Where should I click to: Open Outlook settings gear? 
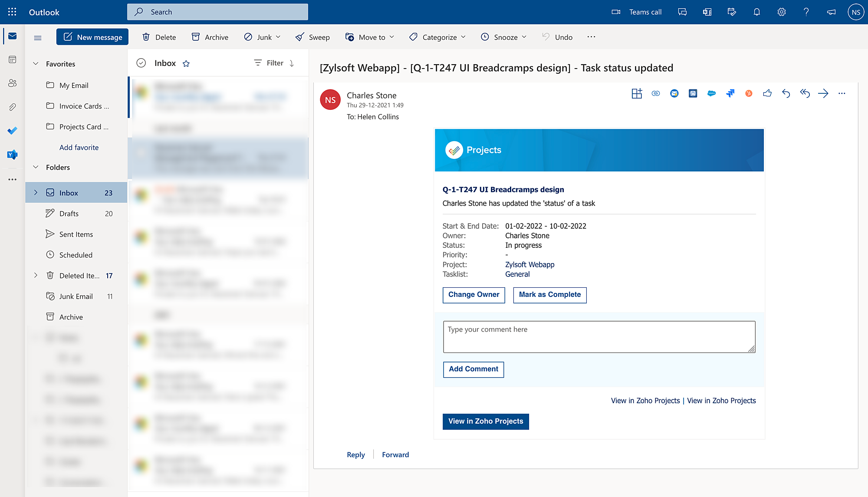(x=781, y=12)
